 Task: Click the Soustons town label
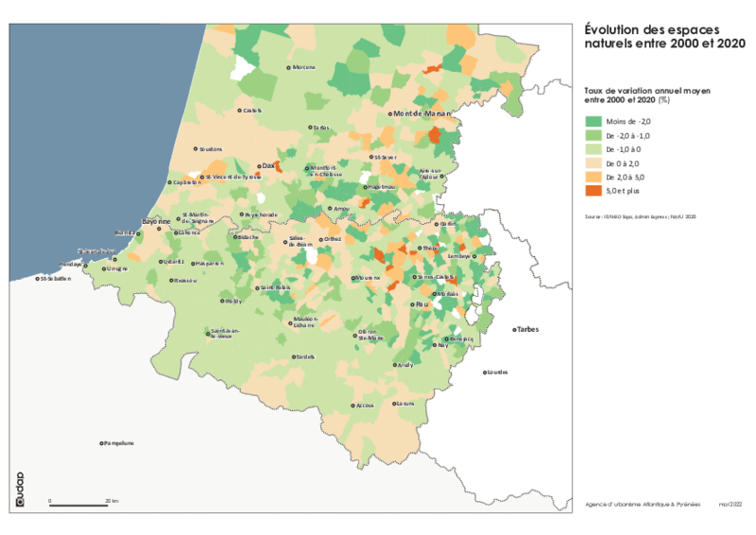coord(211,149)
